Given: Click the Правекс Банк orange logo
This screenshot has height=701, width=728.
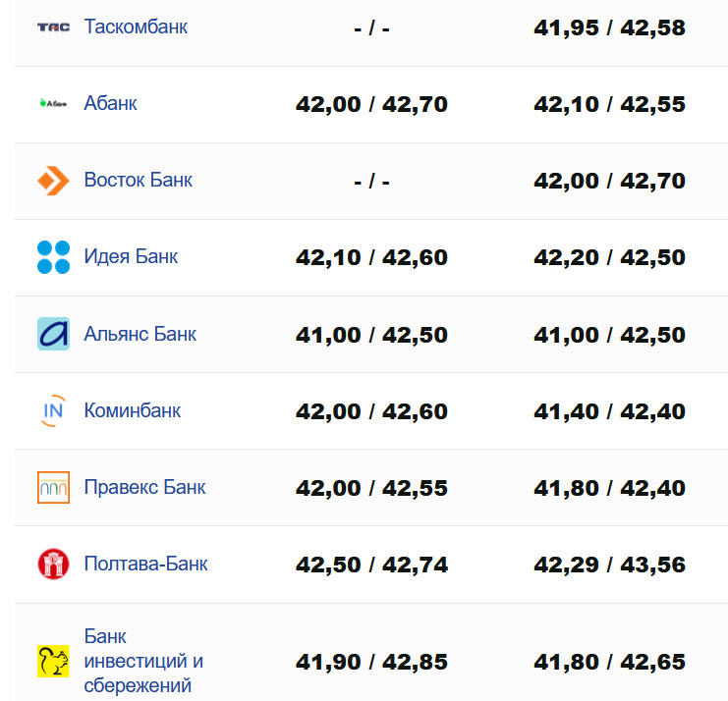Looking at the screenshot, I should tap(53, 487).
